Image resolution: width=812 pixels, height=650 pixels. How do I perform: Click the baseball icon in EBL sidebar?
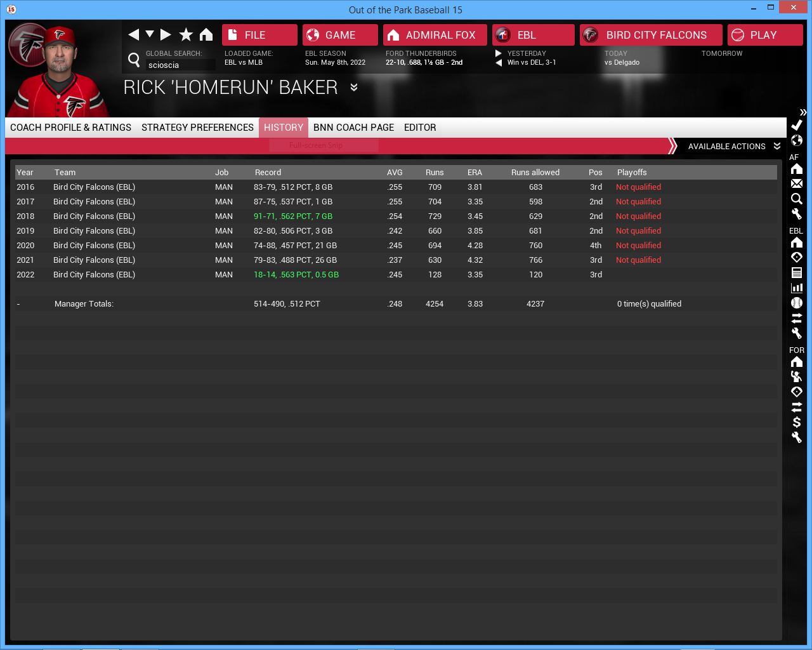[x=797, y=303]
